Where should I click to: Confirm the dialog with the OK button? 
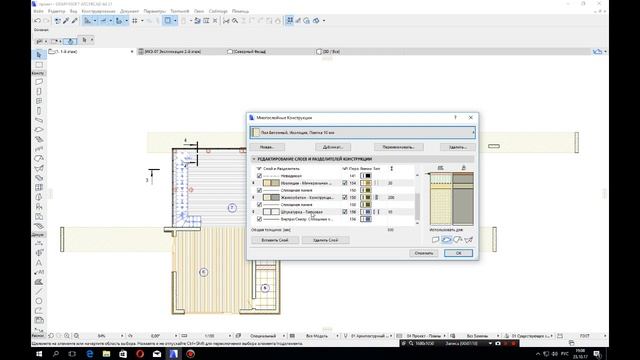coord(458,253)
